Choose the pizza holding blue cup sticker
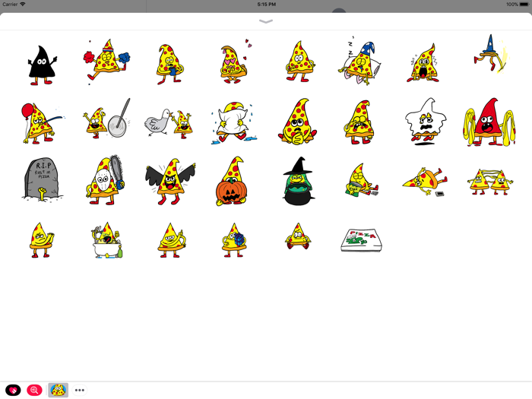 tap(169, 64)
